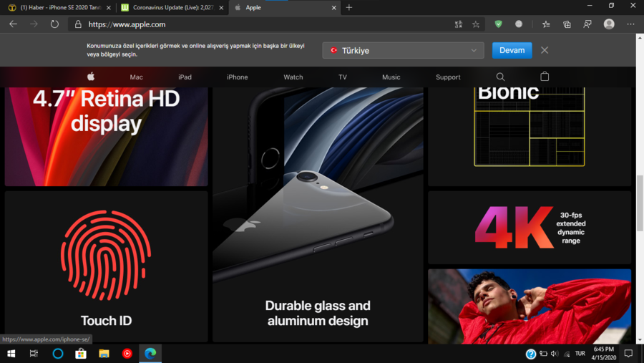
Task: Add this page to favorites star
Action: coord(476,24)
